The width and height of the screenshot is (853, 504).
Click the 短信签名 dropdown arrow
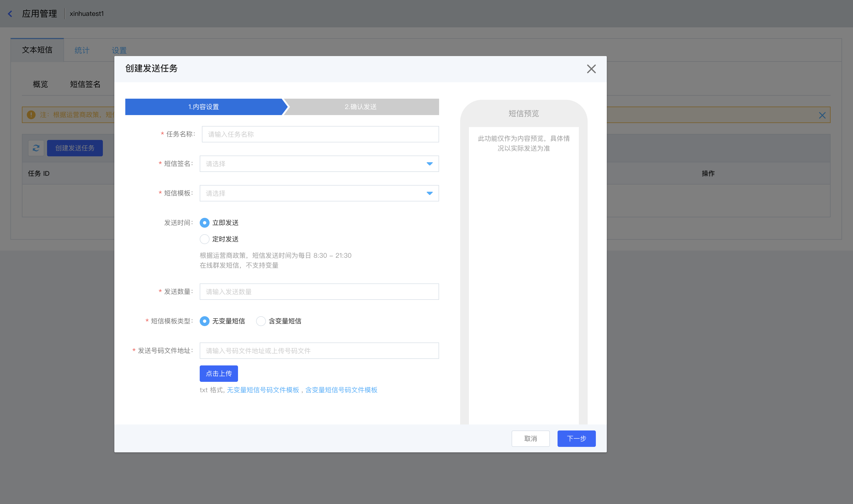pos(430,164)
